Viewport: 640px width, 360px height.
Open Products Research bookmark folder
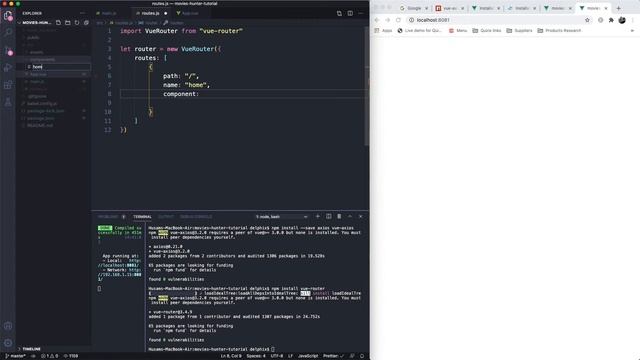point(559,31)
